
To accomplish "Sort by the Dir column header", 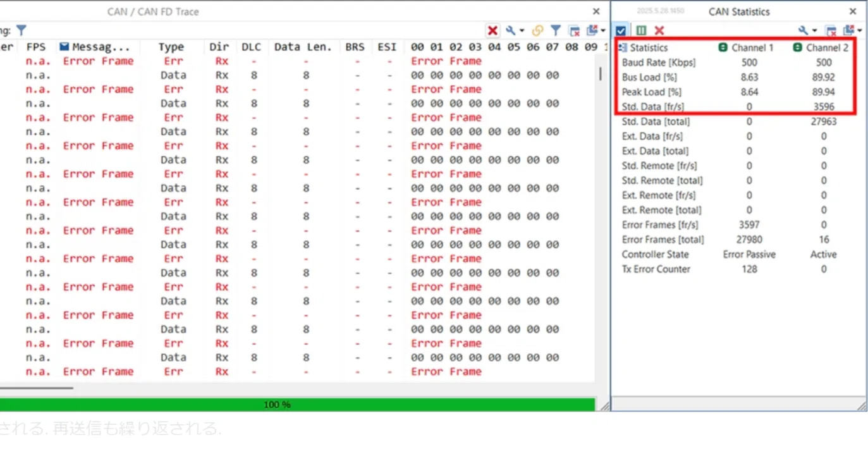I will click(219, 47).
